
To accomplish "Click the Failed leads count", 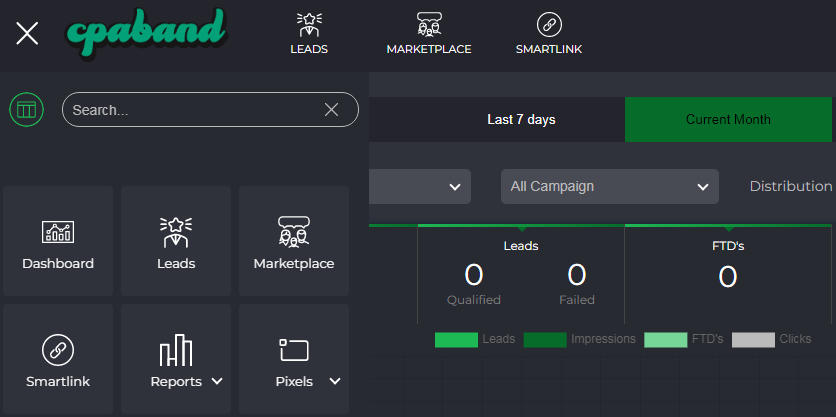I will coord(577,275).
